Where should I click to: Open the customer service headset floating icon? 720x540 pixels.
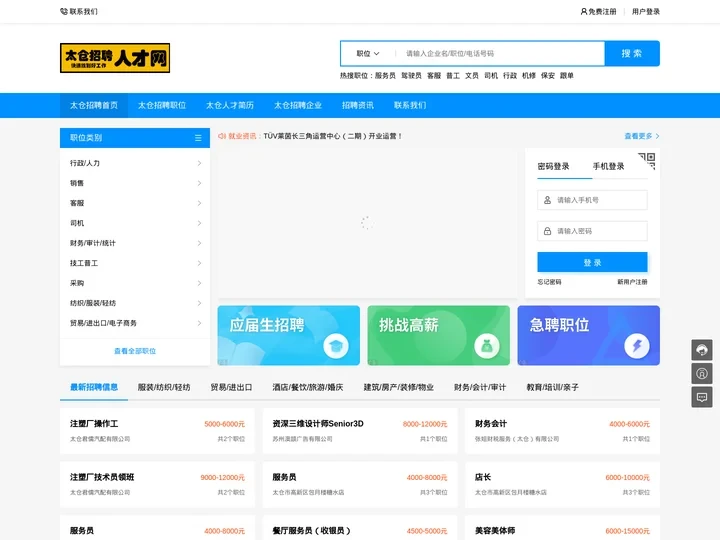tap(702, 350)
